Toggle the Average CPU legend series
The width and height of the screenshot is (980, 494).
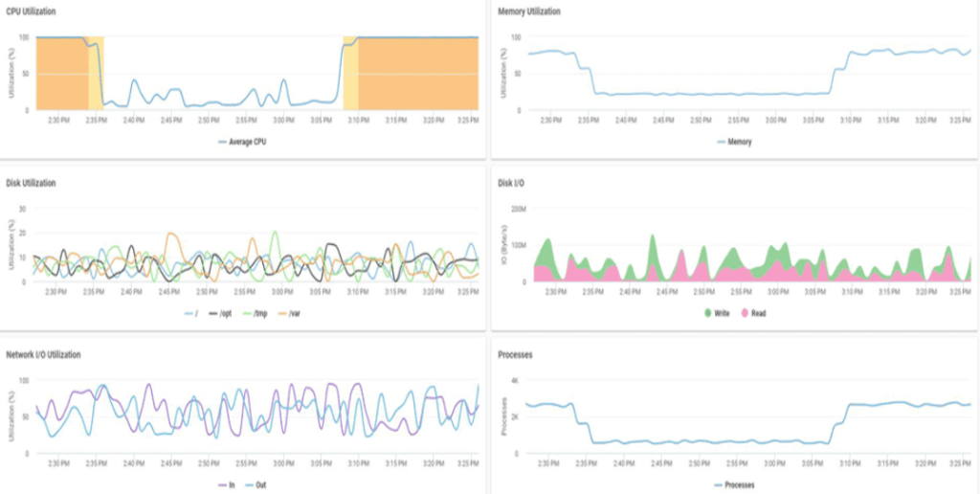coord(245,142)
